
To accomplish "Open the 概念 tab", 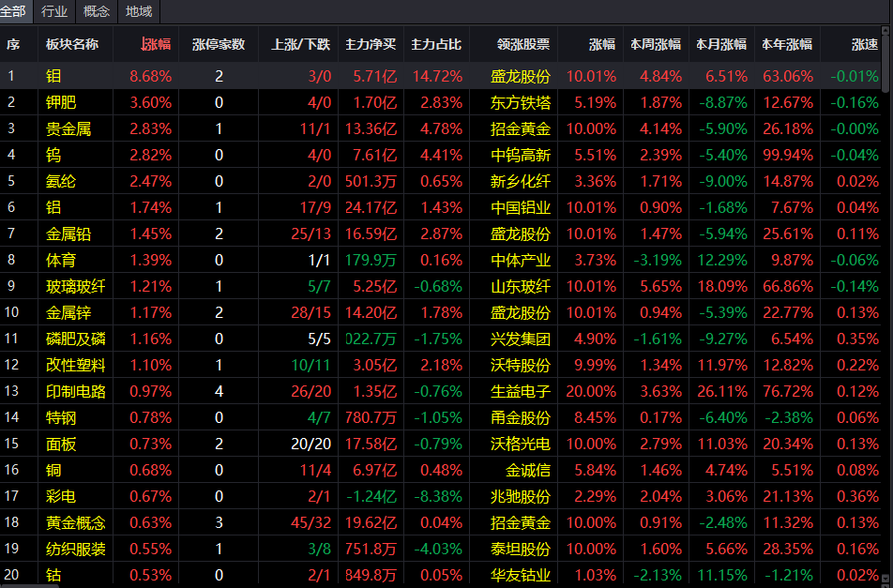I will coord(97,11).
